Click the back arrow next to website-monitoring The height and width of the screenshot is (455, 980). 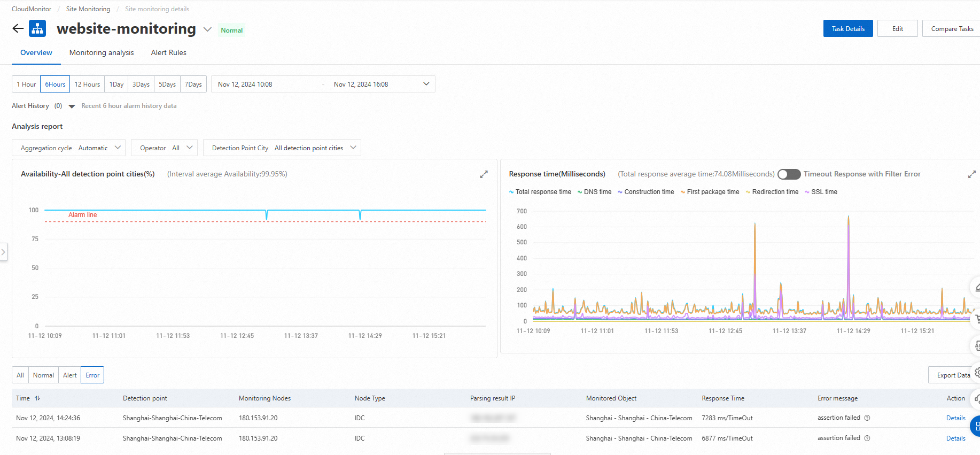click(18, 29)
